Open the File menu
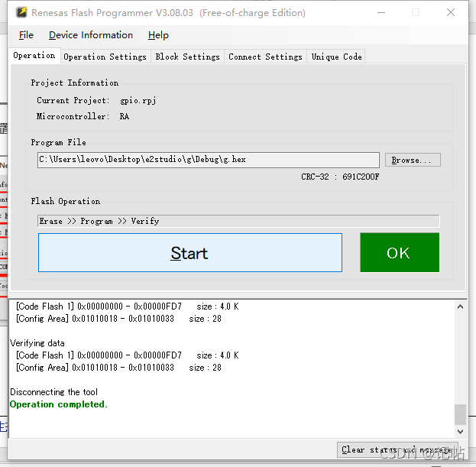Image resolution: width=476 pixels, height=467 pixels. pyautogui.click(x=26, y=35)
